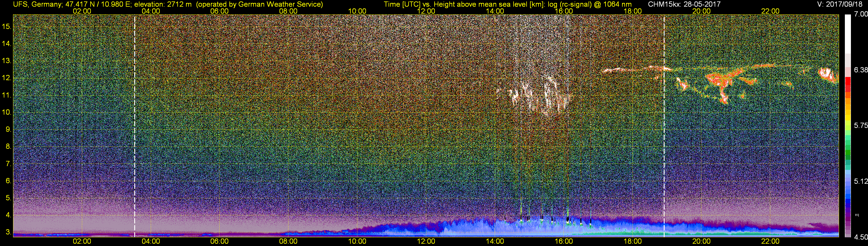This screenshot has width=868, height=246.
Task: Click the '6.' km height axis label
Action: point(8,181)
